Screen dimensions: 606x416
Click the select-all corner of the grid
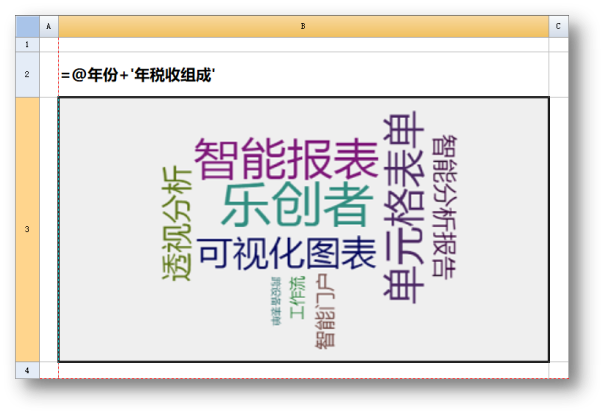click(x=27, y=26)
